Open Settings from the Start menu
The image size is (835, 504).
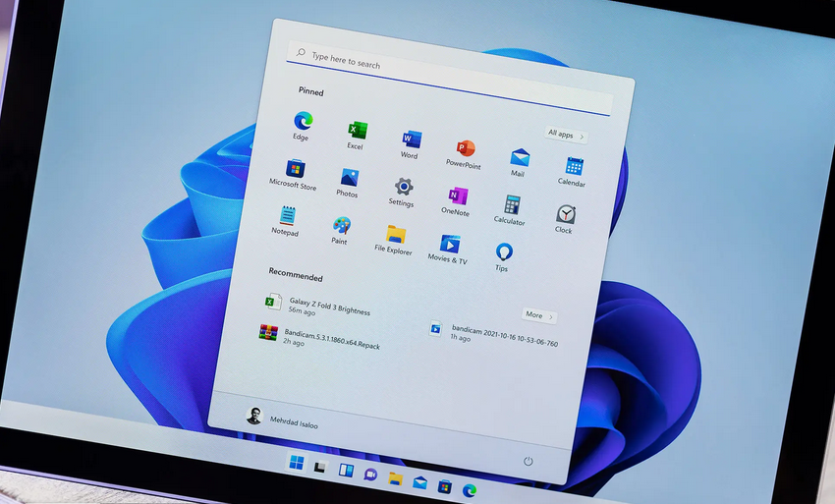click(402, 192)
